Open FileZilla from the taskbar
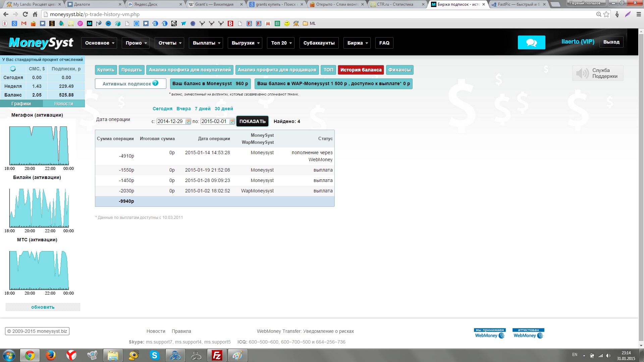The width and height of the screenshot is (644, 362). point(217,355)
